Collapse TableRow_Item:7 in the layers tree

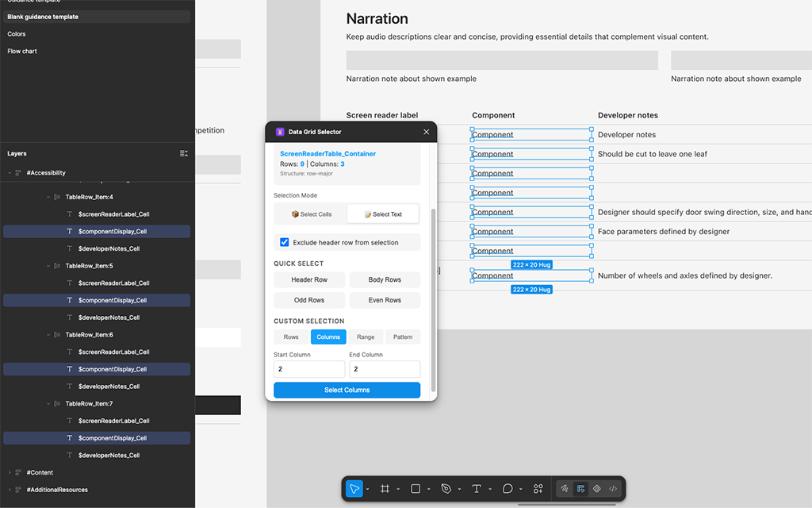[x=48, y=404]
